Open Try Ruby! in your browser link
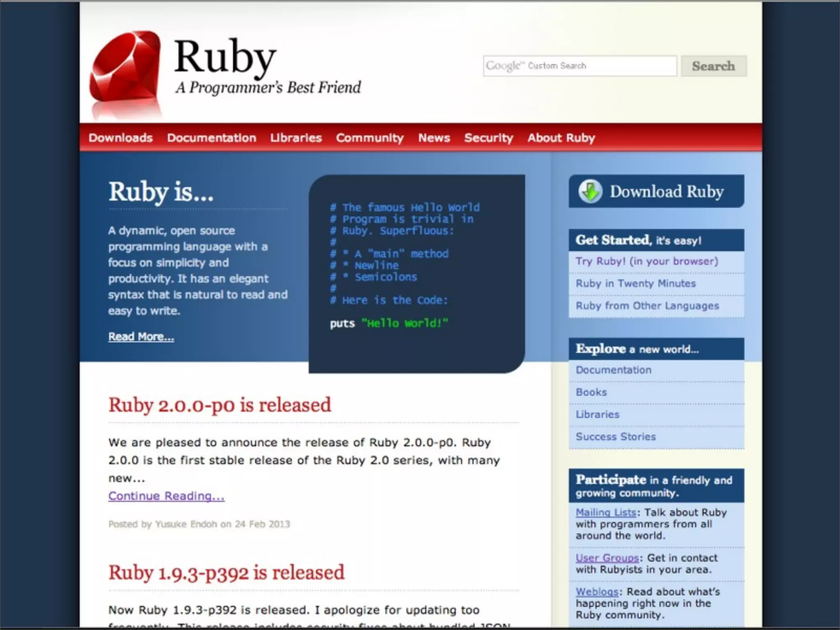 [647, 261]
